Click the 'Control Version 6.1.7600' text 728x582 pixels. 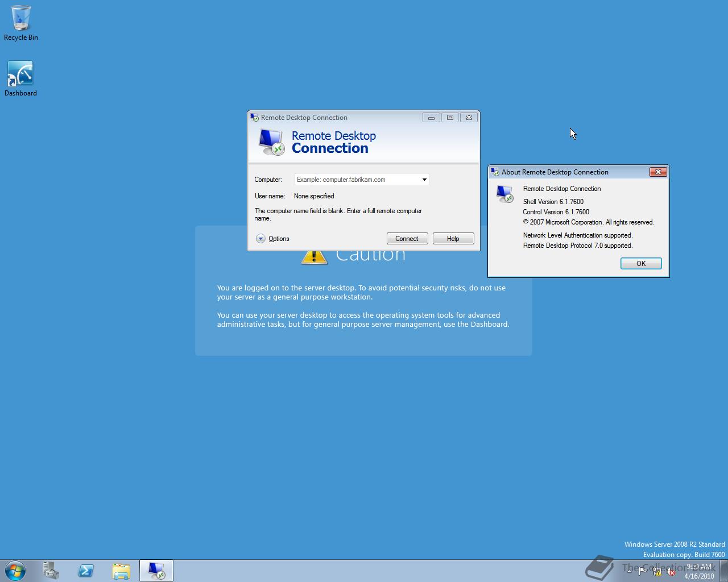tap(556, 212)
